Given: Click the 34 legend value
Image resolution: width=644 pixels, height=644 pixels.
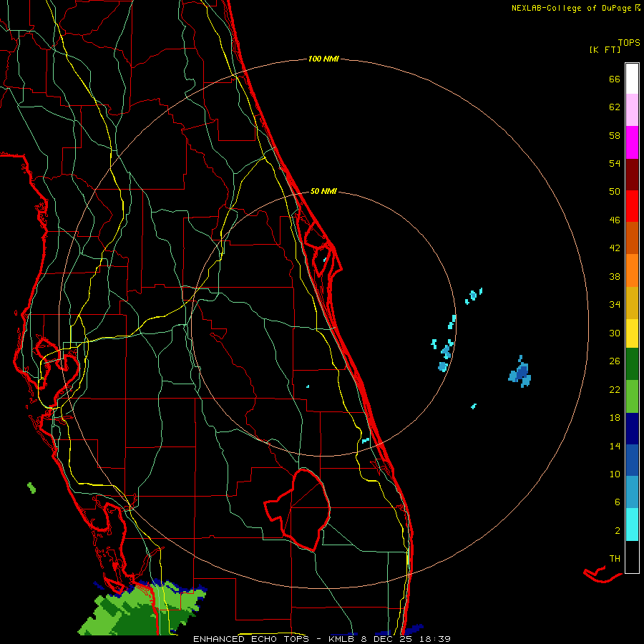Looking at the screenshot, I should (615, 305).
